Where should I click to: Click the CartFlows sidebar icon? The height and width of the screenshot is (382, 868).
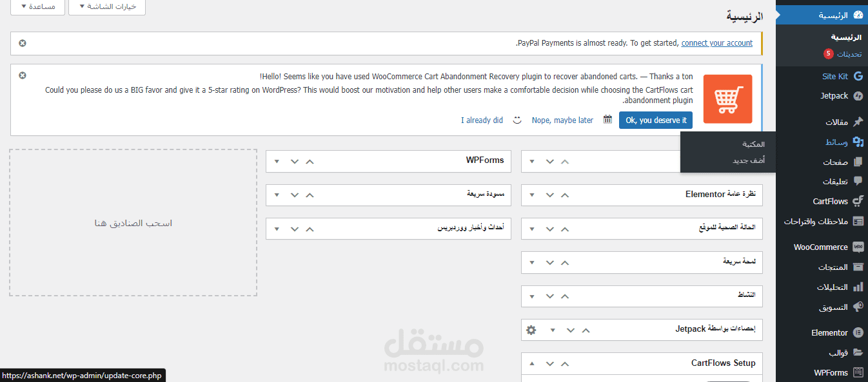[x=858, y=201]
